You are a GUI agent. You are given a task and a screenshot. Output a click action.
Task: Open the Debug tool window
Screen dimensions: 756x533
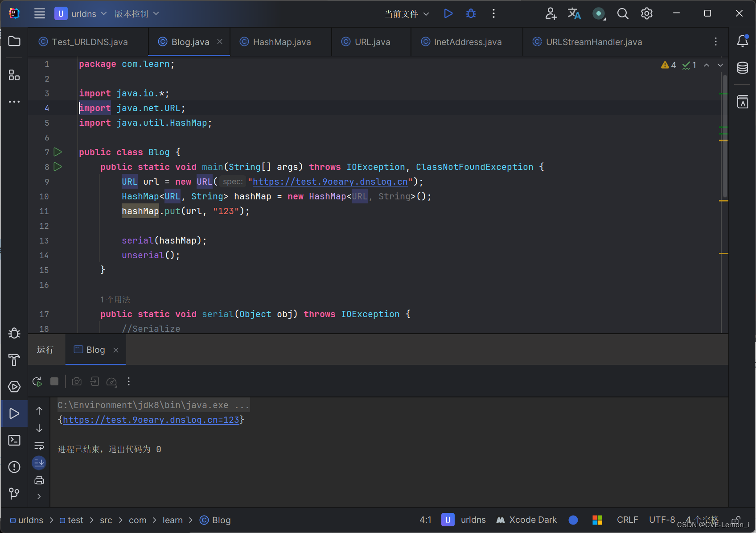14,333
